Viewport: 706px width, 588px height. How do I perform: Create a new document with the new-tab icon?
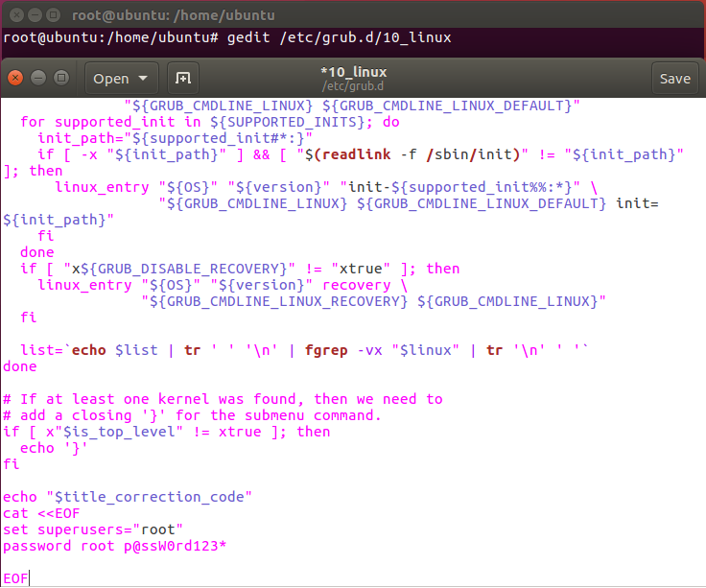[x=183, y=79]
